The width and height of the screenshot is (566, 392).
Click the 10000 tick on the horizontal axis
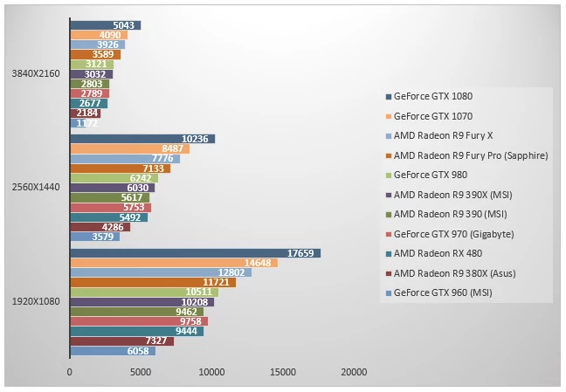click(212, 373)
